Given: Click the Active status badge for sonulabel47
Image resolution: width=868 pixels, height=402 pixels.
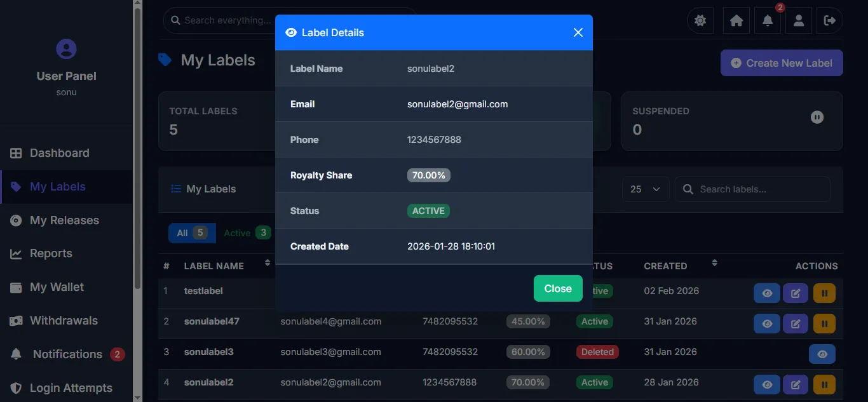Looking at the screenshot, I should point(595,321).
